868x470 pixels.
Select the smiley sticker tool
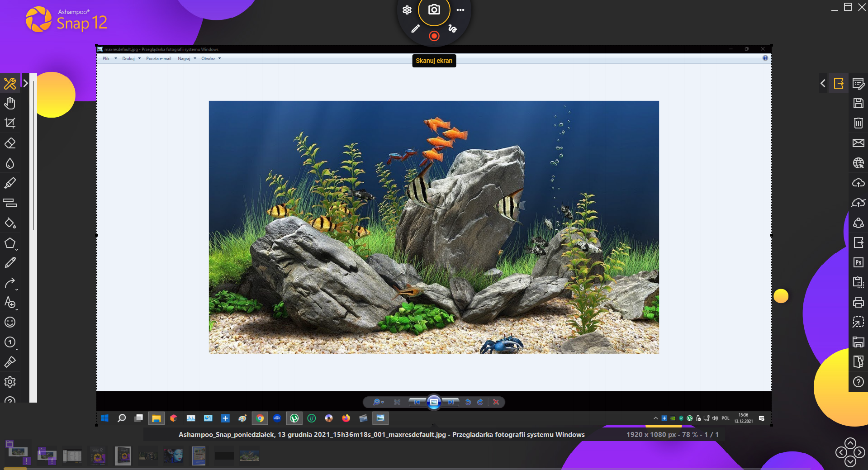(x=10, y=322)
